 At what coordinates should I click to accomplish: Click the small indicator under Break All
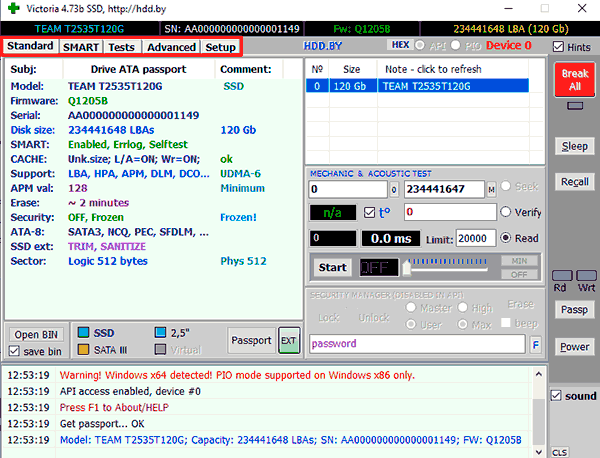[x=575, y=105]
